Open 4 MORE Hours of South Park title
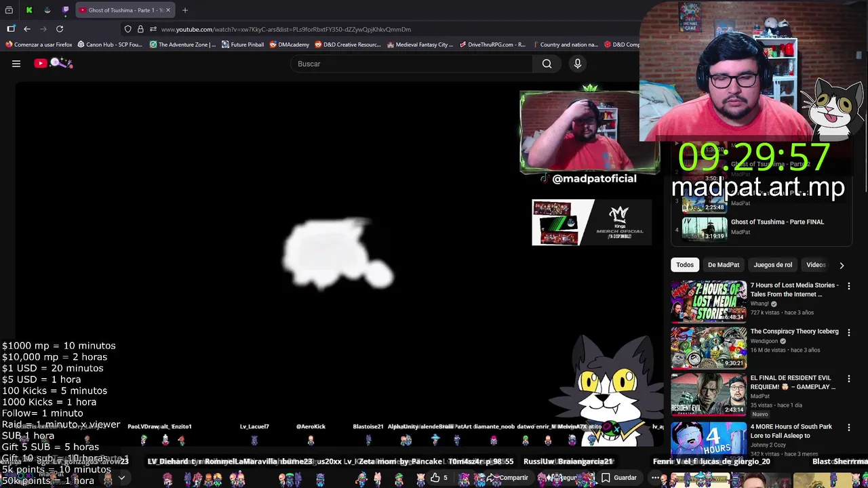This screenshot has height=488, width=868. point(791,431)
